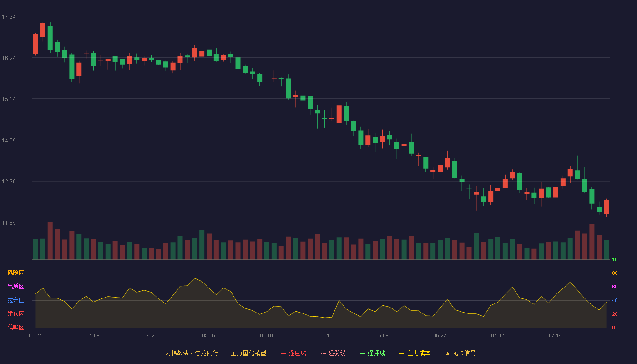
Task: Toggle the 强压线 series legend label
Action: coord(297,353)
